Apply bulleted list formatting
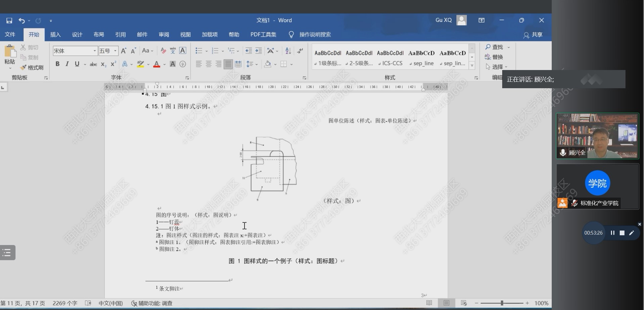 pyautogui.click(x=199, y=51)
